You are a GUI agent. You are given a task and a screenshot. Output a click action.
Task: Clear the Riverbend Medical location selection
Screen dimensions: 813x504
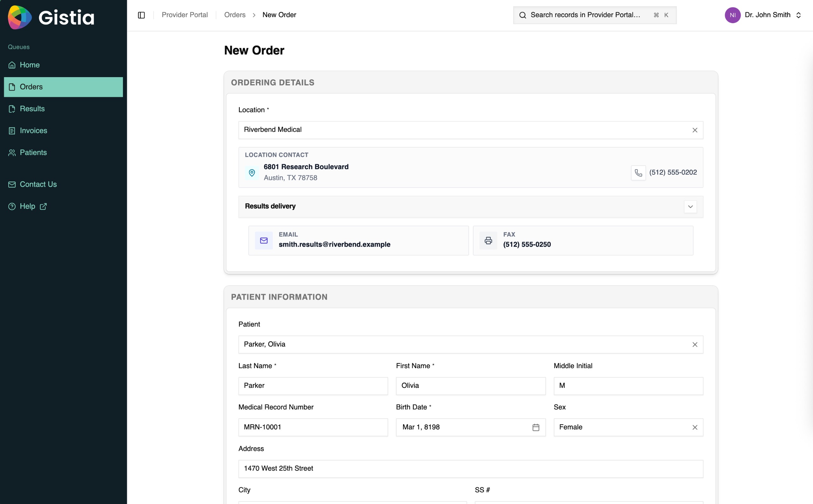click(695, 130)
